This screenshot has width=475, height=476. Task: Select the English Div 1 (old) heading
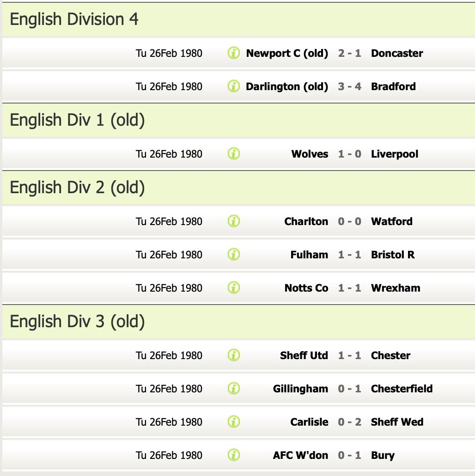77,120
